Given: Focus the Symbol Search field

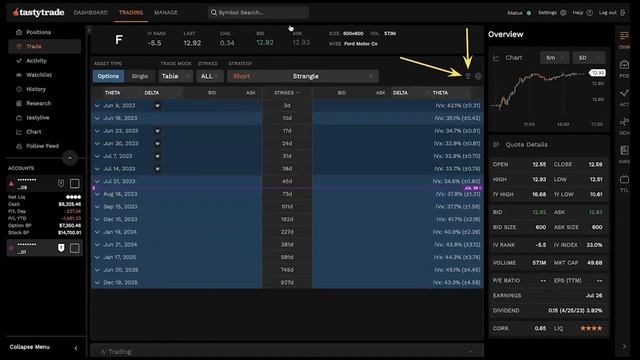Looking at the screenshot, I should [258, 13].
